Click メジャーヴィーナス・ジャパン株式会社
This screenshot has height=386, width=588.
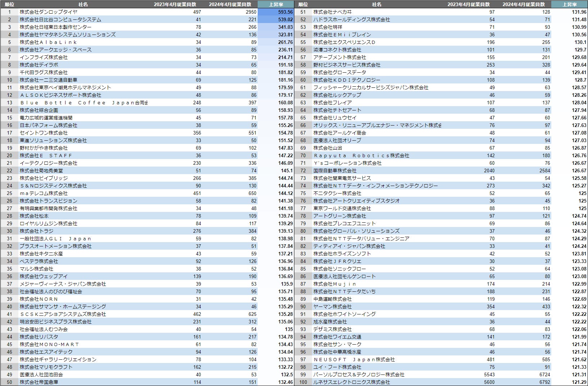click(63, 284)
